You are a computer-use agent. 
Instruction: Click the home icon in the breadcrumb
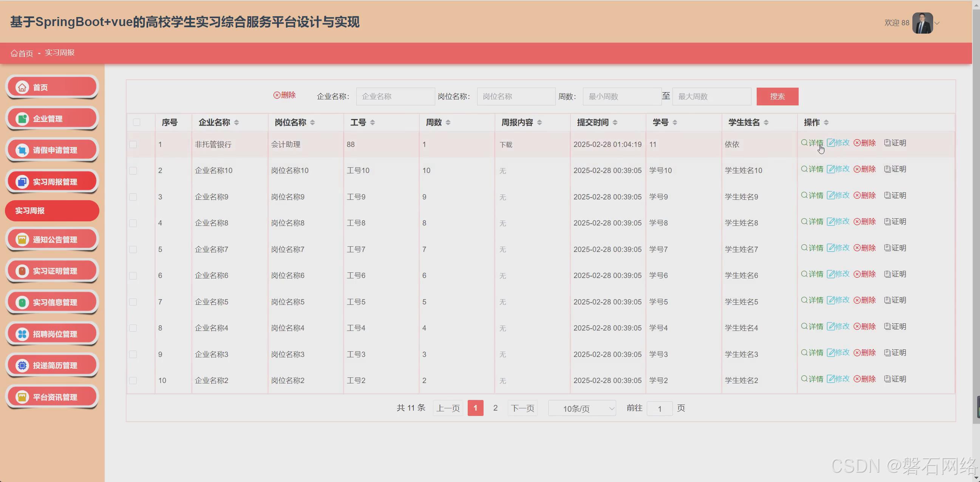coord(14,53)
